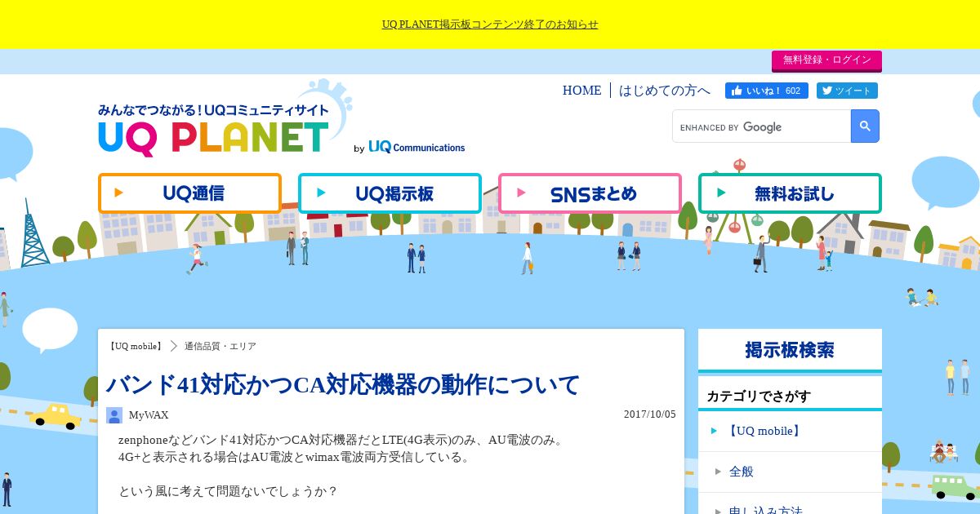Click the 無料登録・ログイン button
980x514 pixels.
(x=826, y=60)
